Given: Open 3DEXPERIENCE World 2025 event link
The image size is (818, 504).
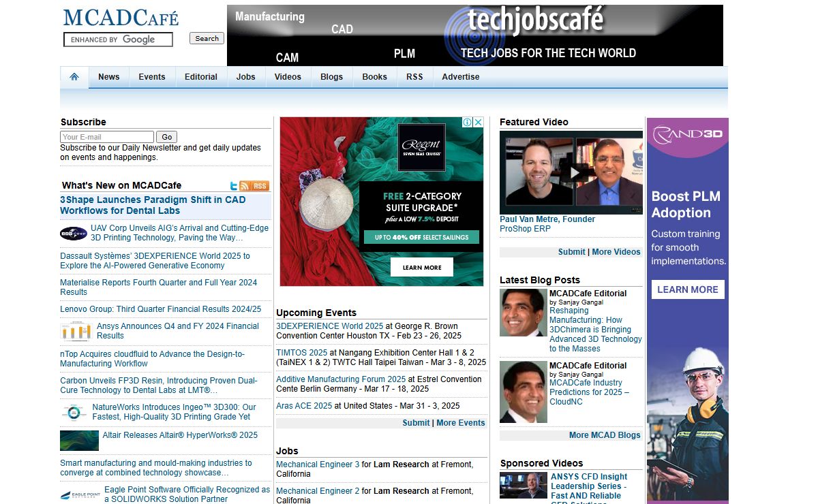Looking at the screenshot, I should [330, 326].
